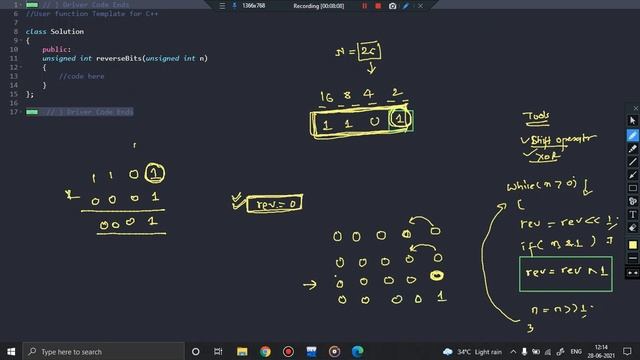
Task: Click the 1366x768 resolution label
Action: pyautogui.click(x=253, y=6)
